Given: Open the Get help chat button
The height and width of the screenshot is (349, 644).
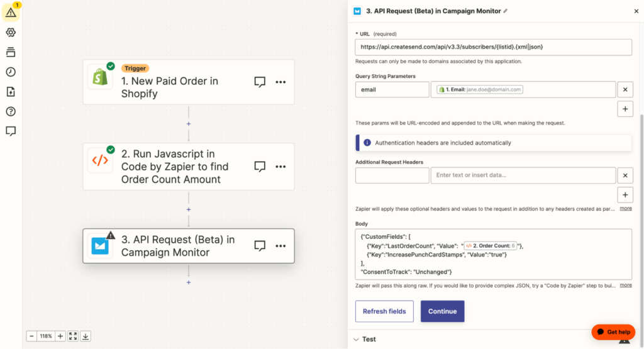Looking at the screenshot, I should (613, 332).
